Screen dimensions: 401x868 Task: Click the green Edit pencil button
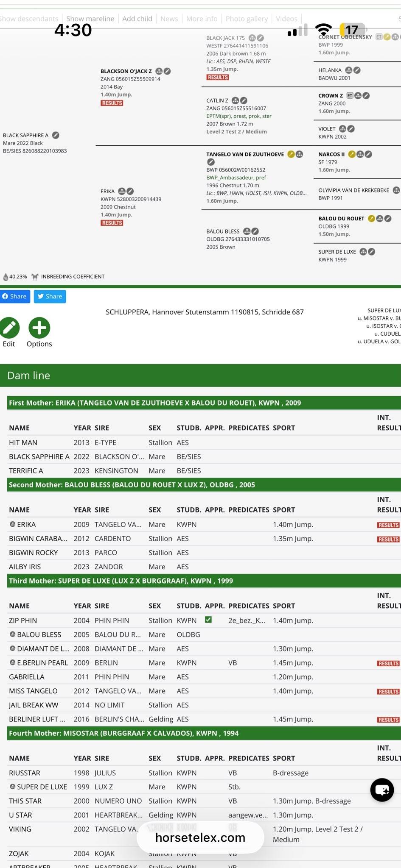coord(9,328)
